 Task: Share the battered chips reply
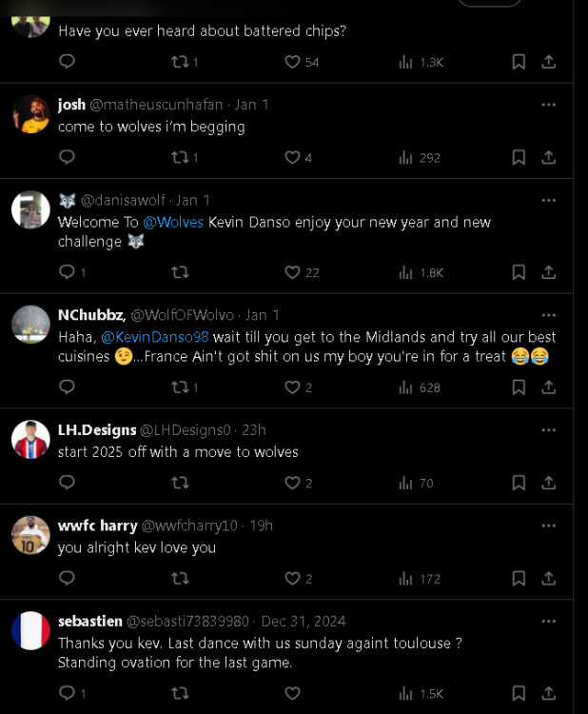(549, 62)
